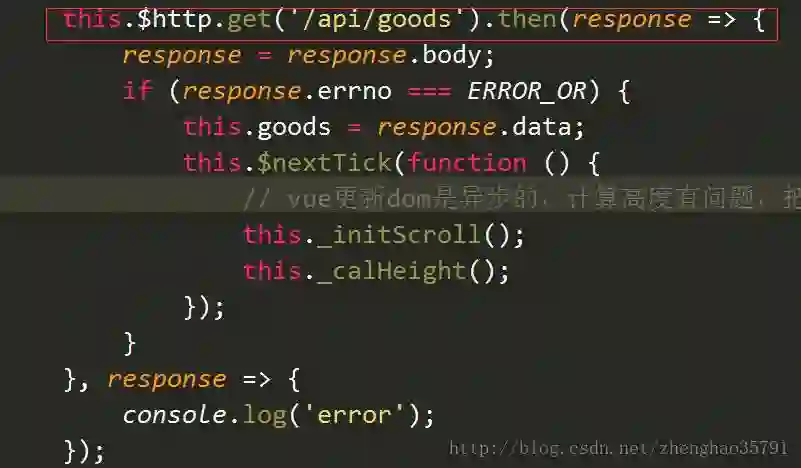
Task: Click this.goods assignment target
Action: (x=257, y=127)
